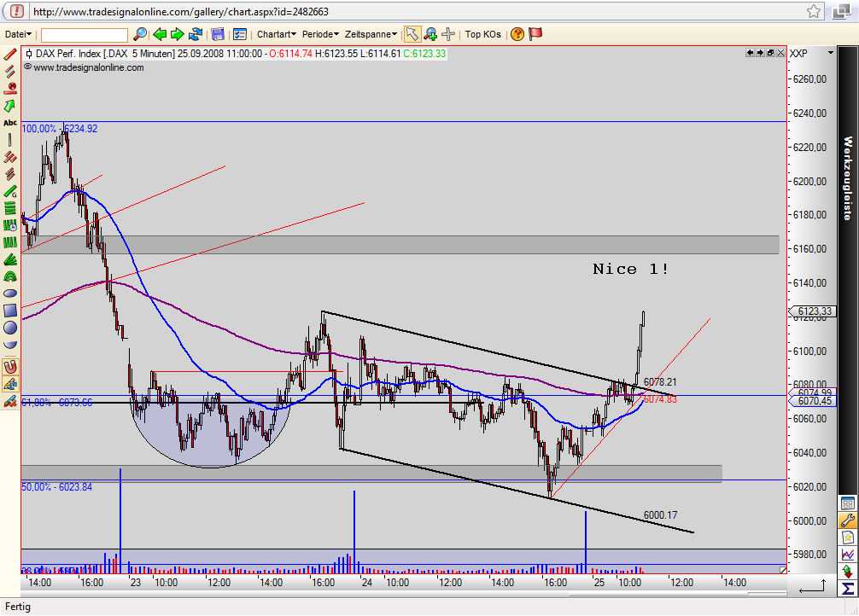Screen dimensions: 859x616
Task: Select the blue circle shape tool
Action: point(10,328)
